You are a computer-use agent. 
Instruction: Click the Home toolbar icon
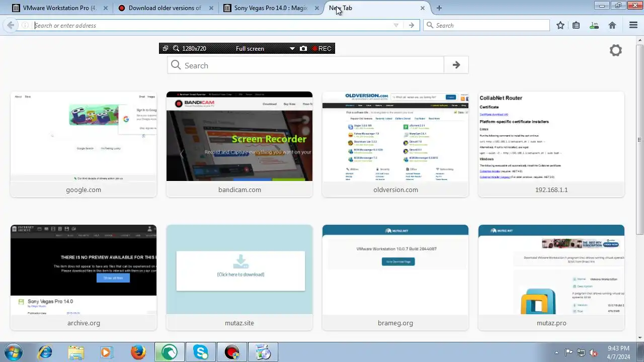612,25
